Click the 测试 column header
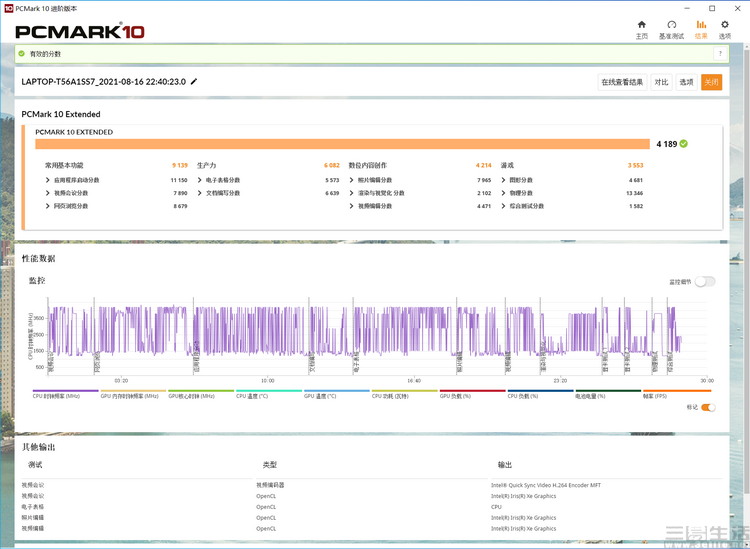 click(35, 465)
